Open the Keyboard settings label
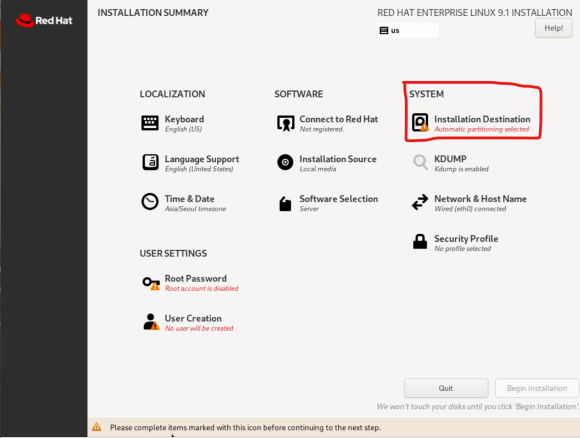 click(x=184, y=119)
